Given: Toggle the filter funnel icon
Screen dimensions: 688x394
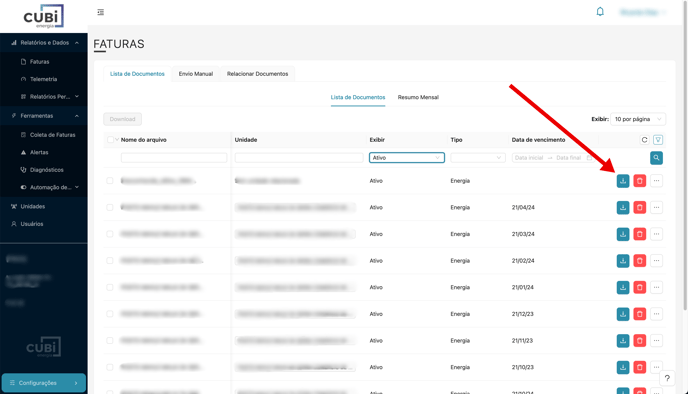Looking at the screenshot, I should pos(658,140).
